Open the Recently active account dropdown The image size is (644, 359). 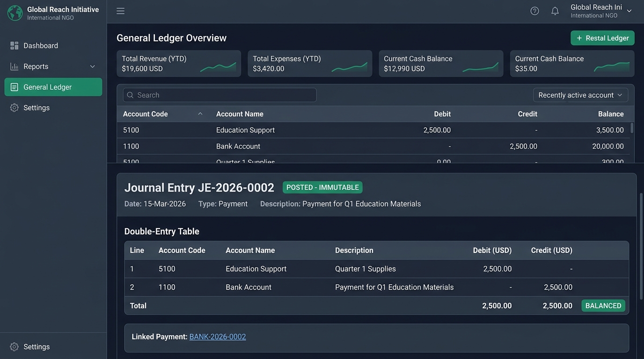click(580, 95)
